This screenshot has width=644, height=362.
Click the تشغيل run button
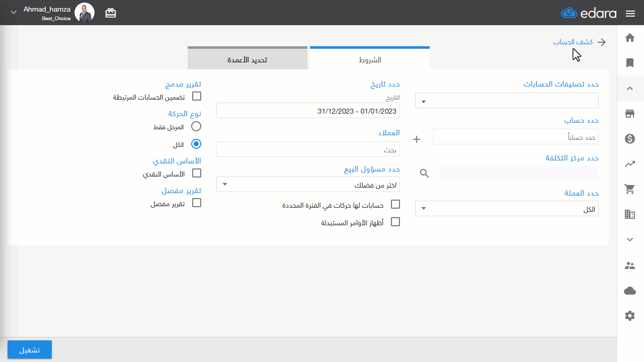click(30, 350)
